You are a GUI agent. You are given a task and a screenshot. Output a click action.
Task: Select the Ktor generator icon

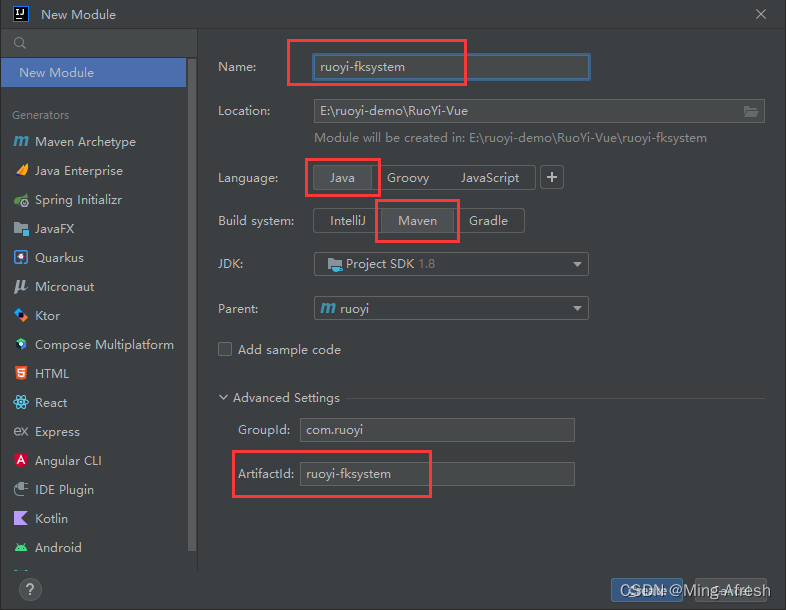20,316
